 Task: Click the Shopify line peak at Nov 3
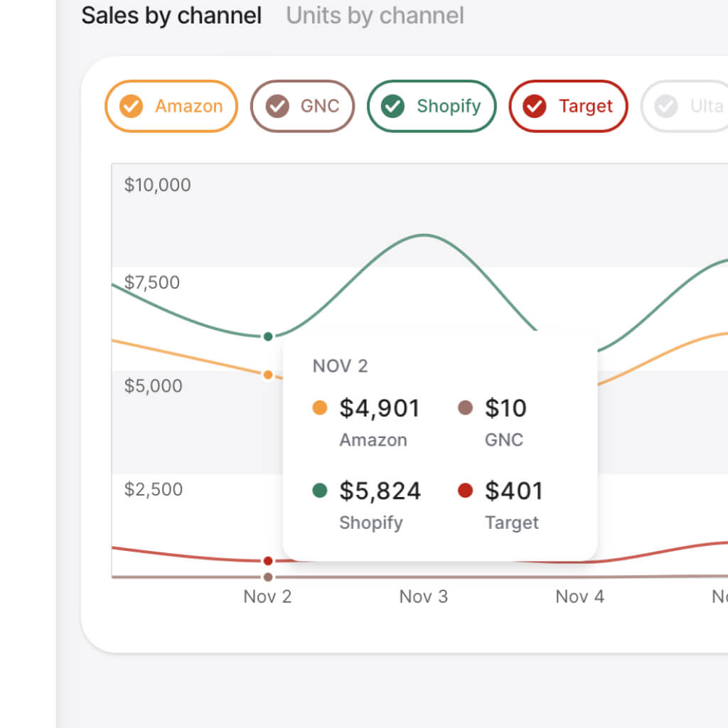pos(424,235)
